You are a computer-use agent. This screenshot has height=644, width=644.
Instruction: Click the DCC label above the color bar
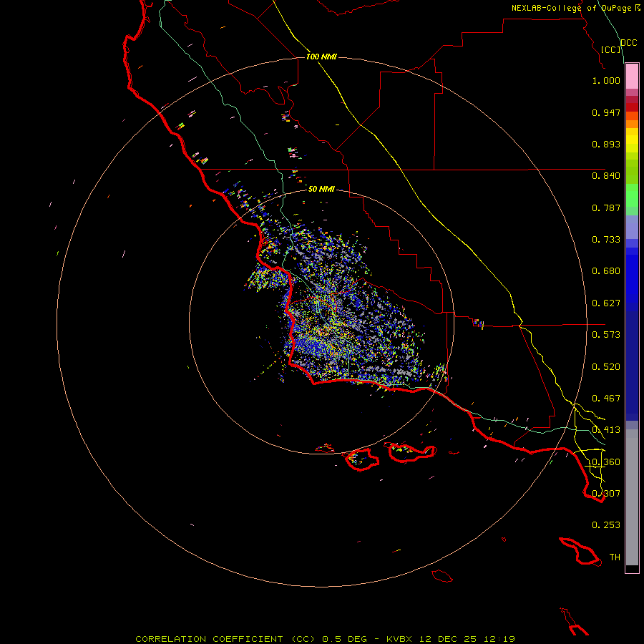pyautogui.click(x=628, y=43)
